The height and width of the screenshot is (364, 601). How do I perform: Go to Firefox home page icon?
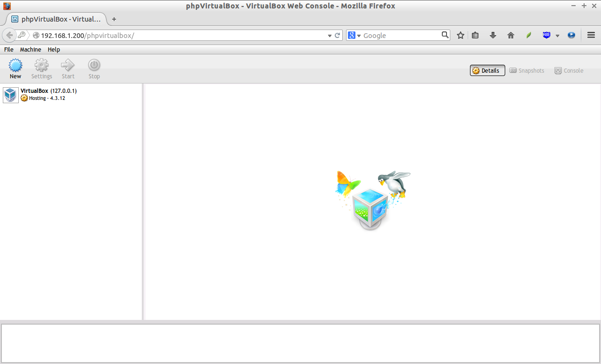pyautogui.click(x=511, y=35)
